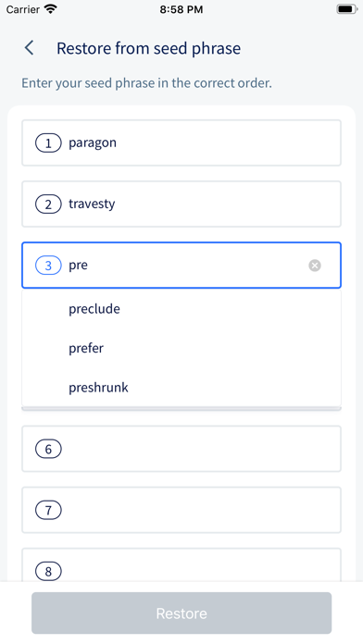Tap the back chevron arrow
This screenshot has width=363, height=644.
click(30, 48)
